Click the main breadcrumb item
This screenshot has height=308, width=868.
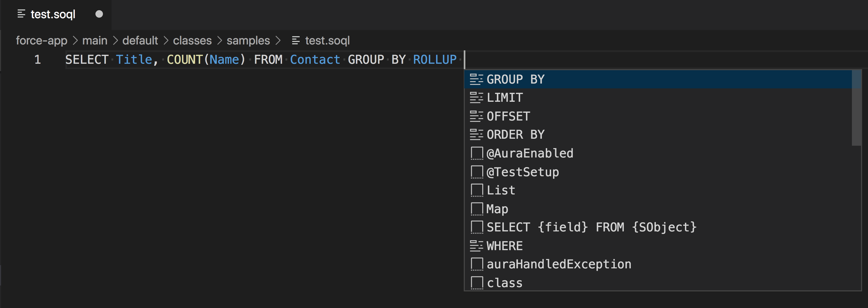point(95,40)
